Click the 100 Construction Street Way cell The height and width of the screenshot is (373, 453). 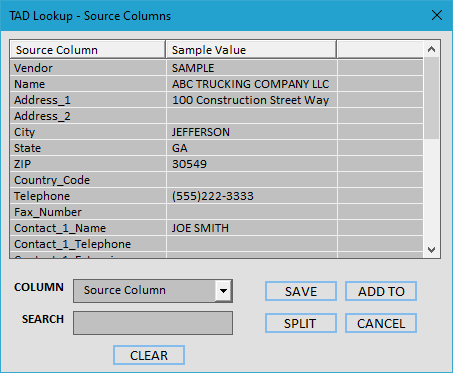pyautogui.click(x=252, y=100)
